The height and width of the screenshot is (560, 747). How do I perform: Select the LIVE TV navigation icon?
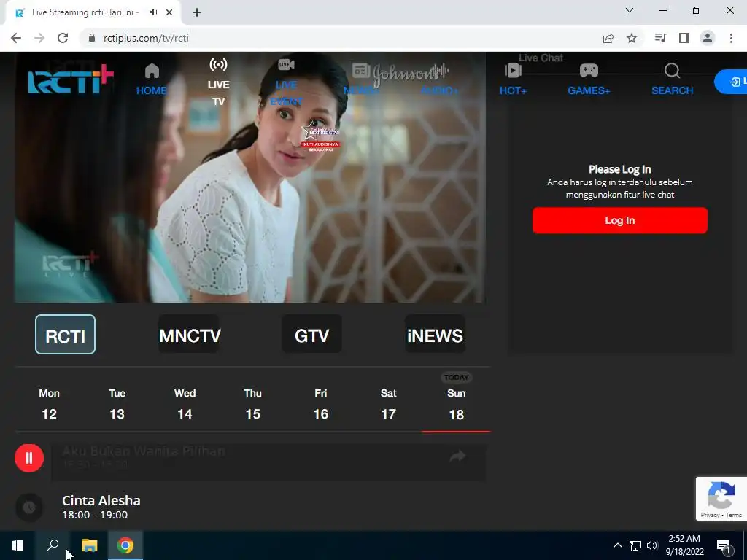pyautogui.click(x=218, y=64)
